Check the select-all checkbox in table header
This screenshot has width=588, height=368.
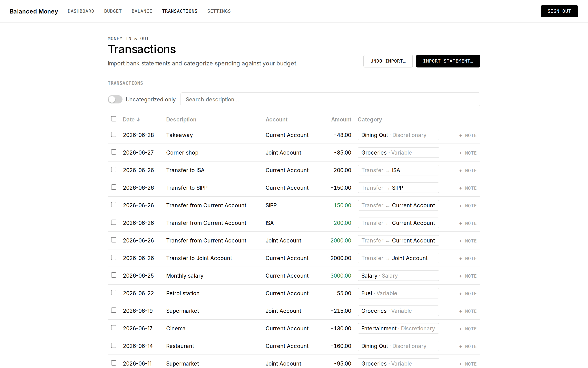click(x=114, y=119)
